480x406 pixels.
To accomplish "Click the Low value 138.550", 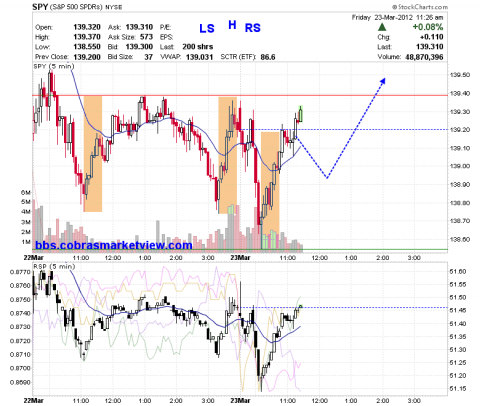I will click(87, 47).
